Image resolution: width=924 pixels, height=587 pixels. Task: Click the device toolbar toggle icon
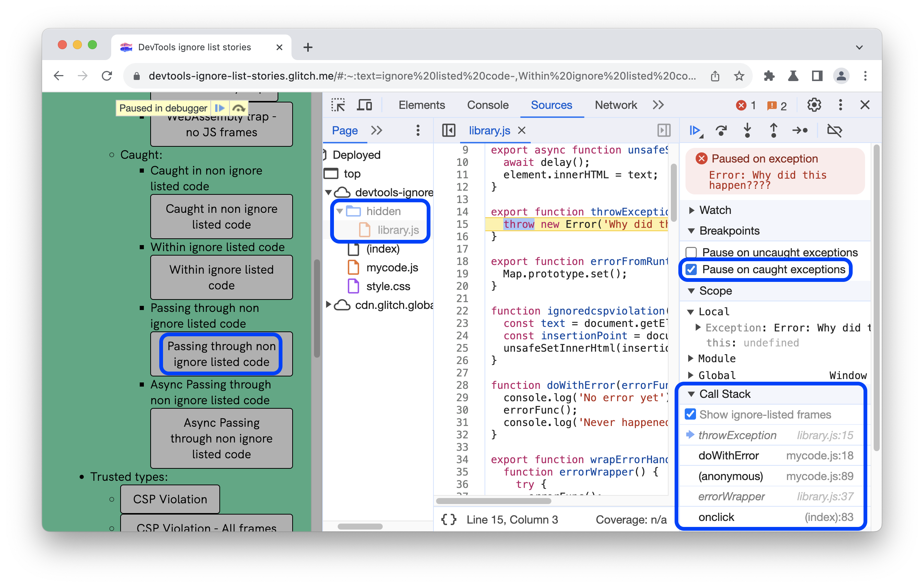(x=364, y=105)
